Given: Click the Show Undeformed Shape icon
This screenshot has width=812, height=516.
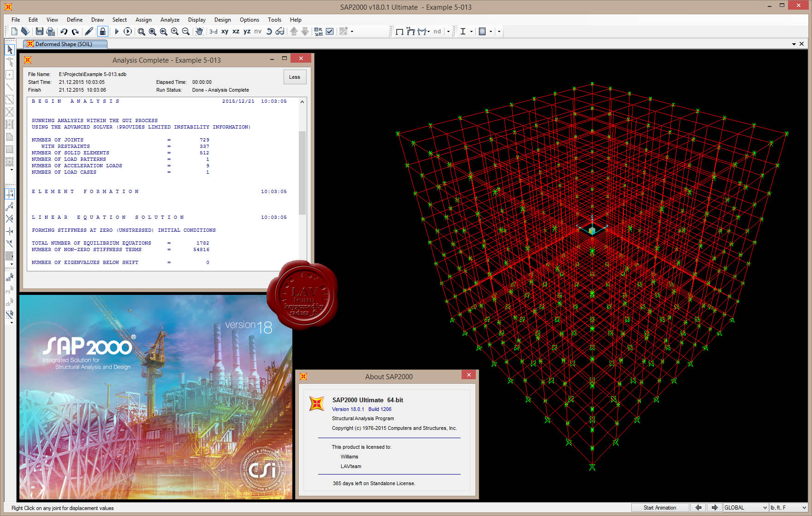Looking at the screenshot, I should (x=400, y=31).
